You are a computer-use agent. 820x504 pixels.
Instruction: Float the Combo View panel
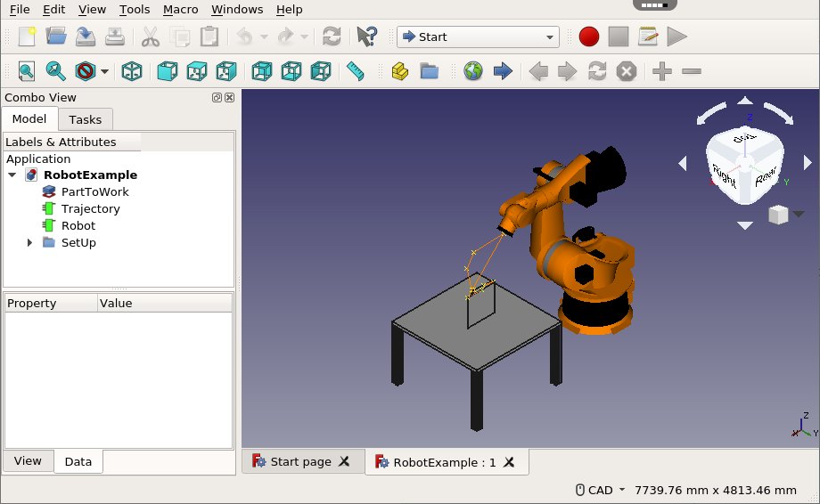coord(217,98)
